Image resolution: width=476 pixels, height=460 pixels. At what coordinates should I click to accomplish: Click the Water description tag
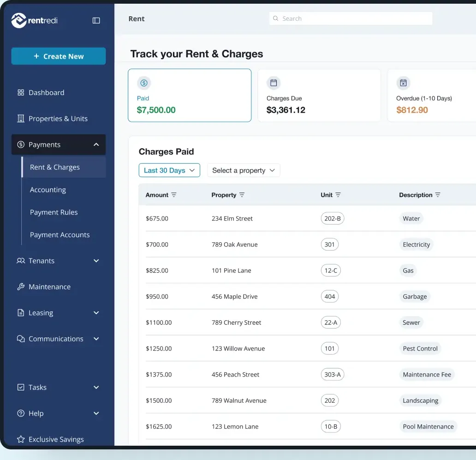[x=411, y=218]
